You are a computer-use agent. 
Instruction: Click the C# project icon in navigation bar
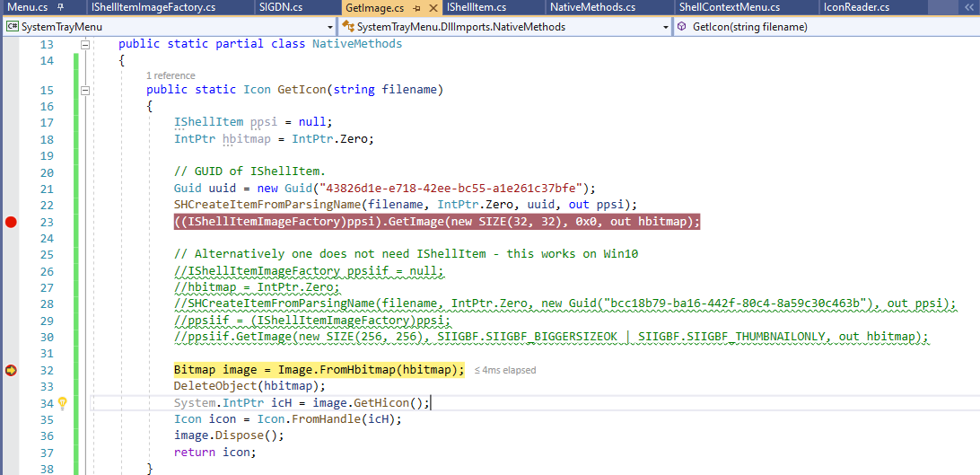(x=12, y=28)
